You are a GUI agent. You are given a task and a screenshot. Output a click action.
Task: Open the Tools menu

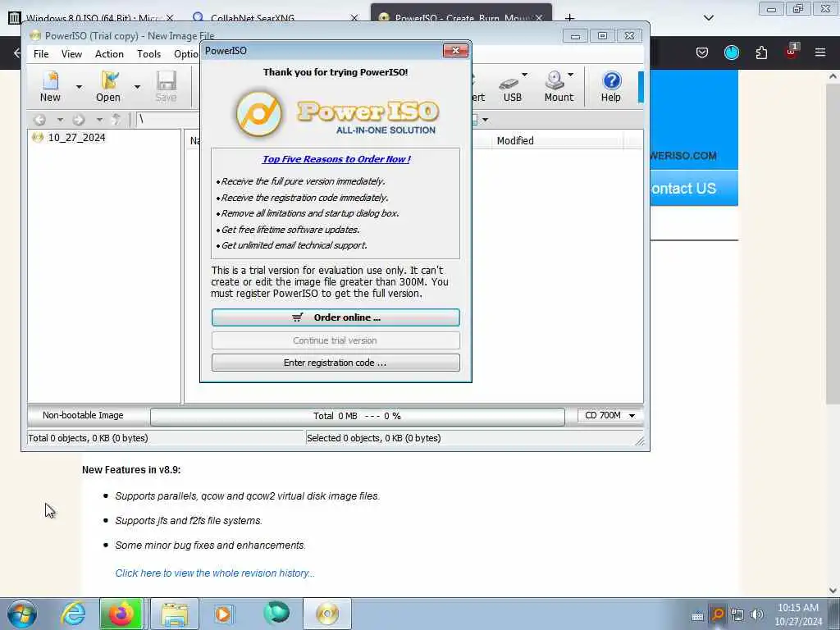coord(149,53)
